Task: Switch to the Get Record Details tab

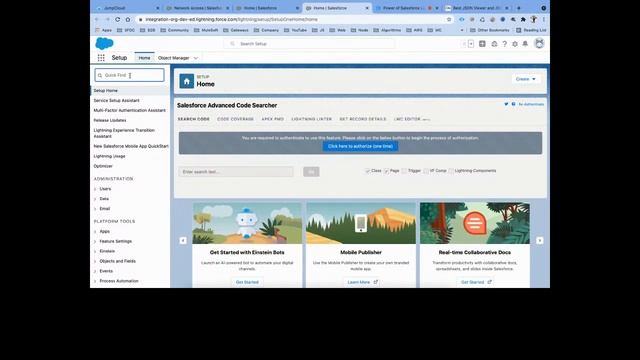Action: [x=363, y=119]
